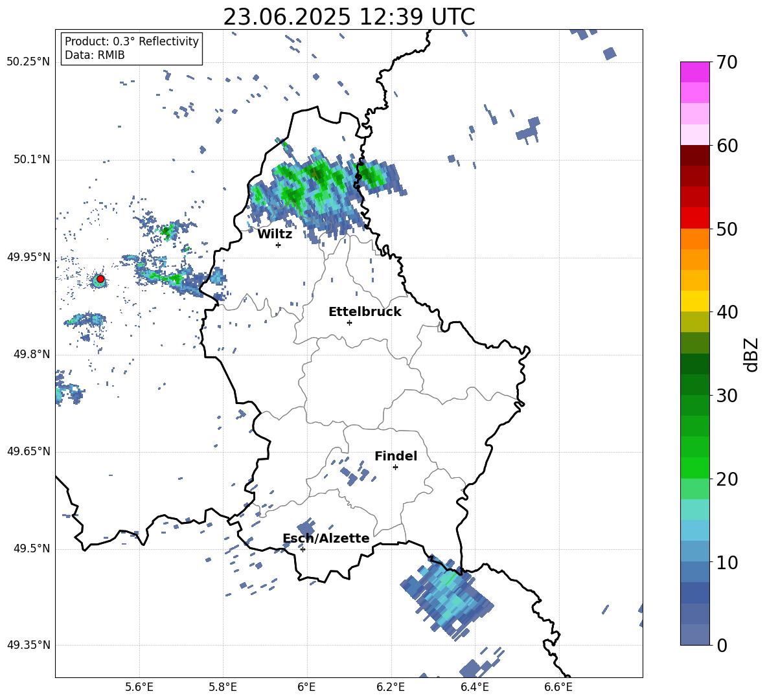Click the 6°E longitude label

(306, 687)
